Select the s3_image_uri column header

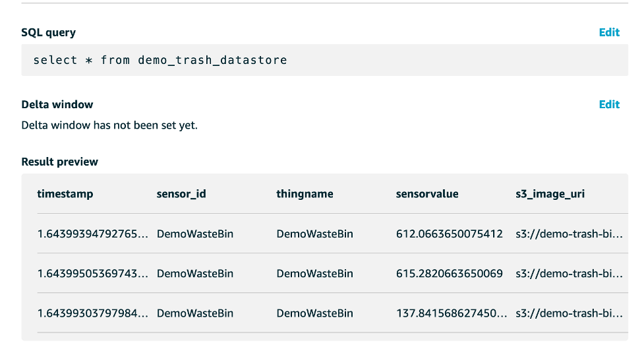point(550,194)
